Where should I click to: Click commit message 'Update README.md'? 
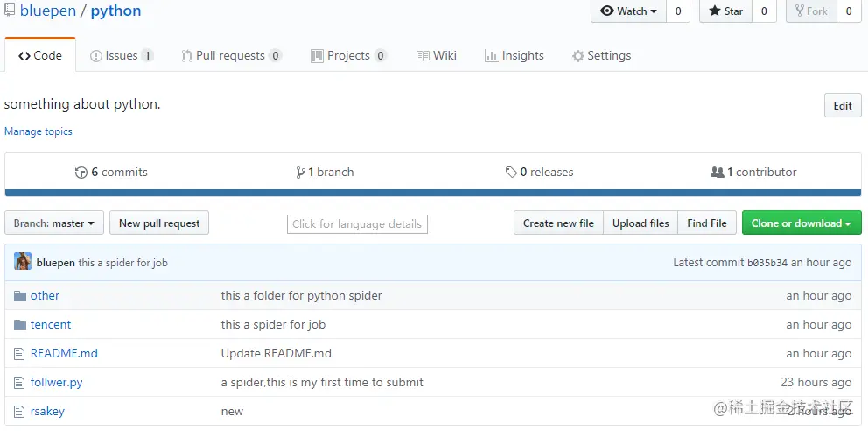[x=276, y=353]
